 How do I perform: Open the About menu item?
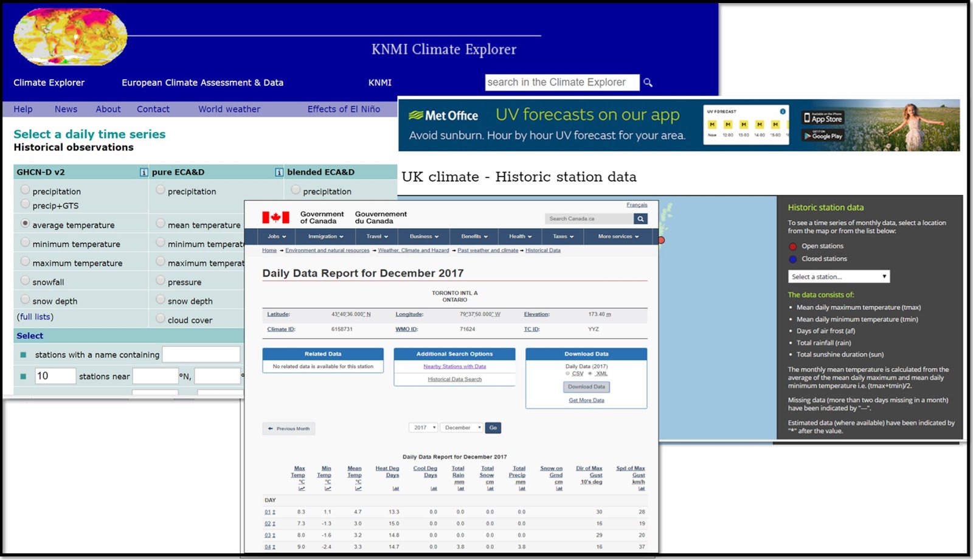click(108, 109)
